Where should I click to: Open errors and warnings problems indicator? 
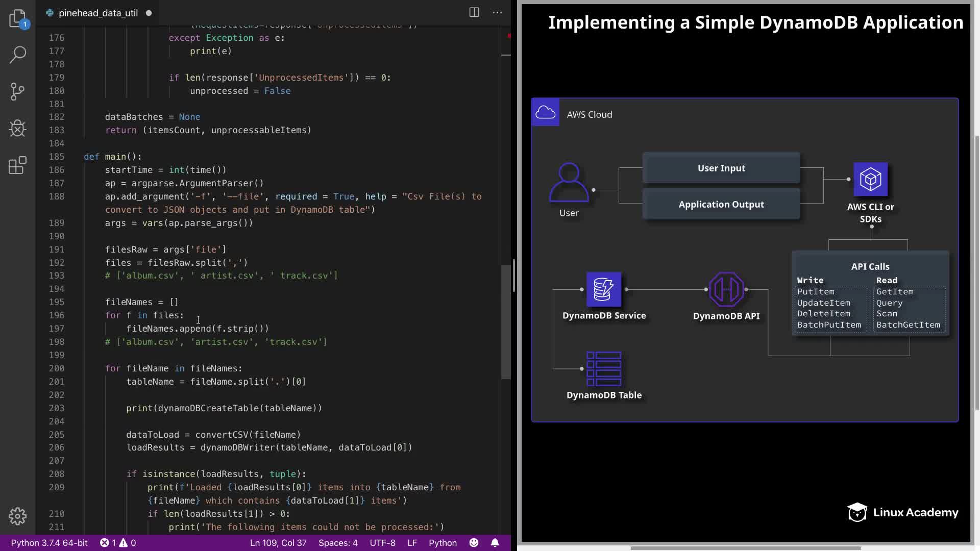118,543
